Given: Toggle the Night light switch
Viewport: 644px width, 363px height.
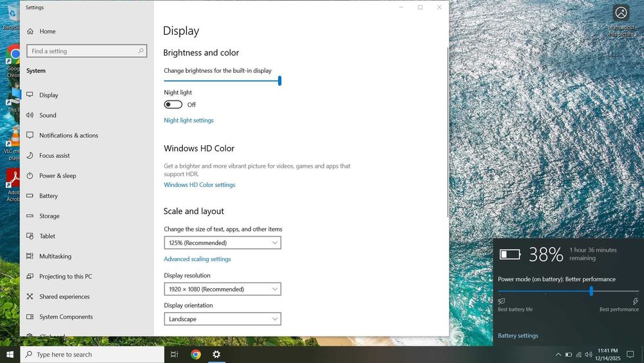Looking at the screenshot, I should click(173, 104).
